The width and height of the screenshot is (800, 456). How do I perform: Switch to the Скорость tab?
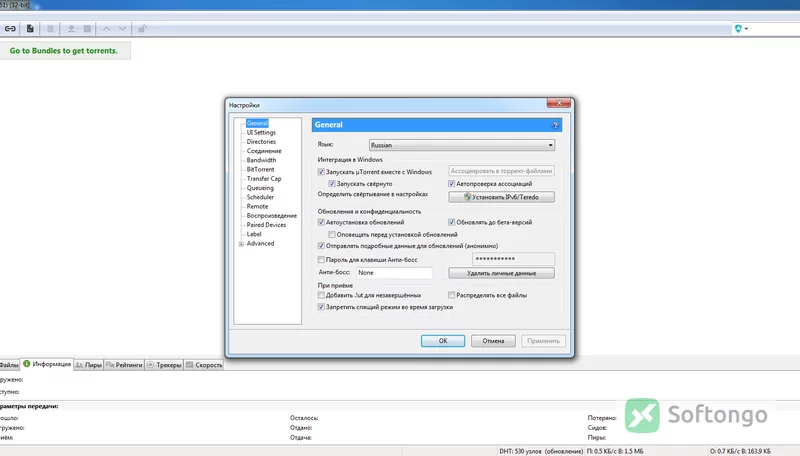[204, 365]
